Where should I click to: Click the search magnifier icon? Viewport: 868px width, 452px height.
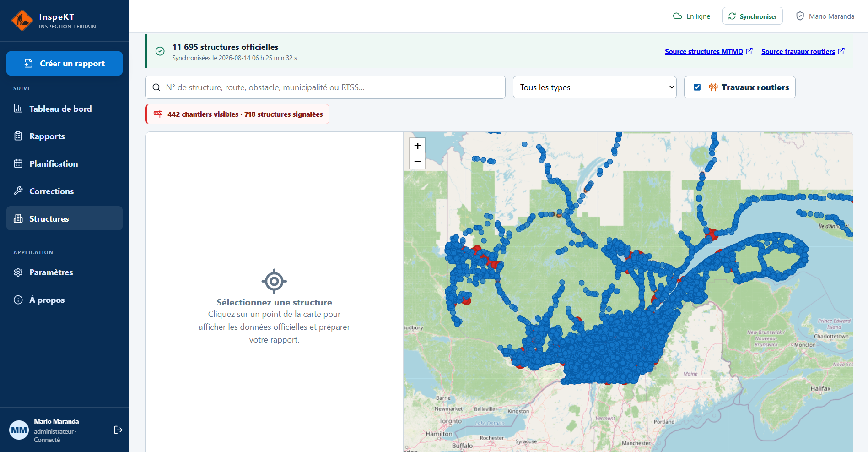[156, 87]
